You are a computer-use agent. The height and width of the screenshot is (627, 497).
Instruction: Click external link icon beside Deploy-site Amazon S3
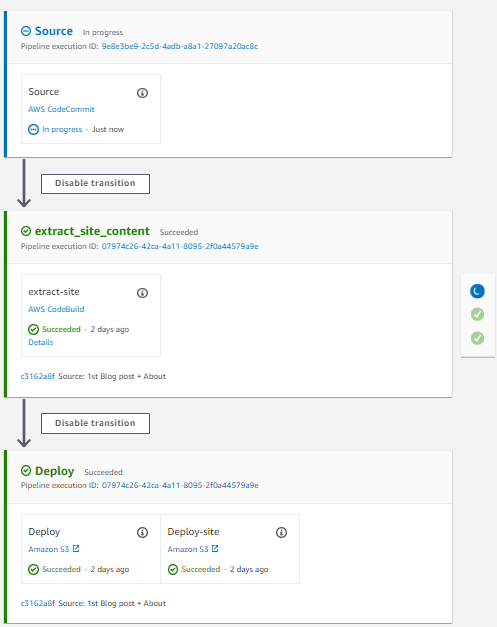(215, 549)
